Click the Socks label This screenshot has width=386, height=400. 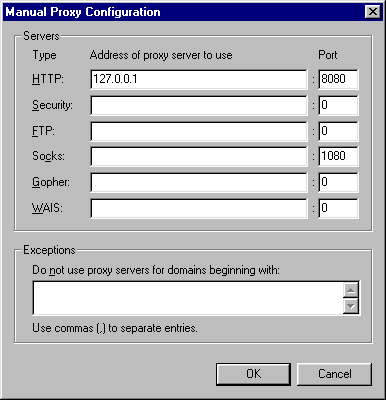pyautogui.click(x=48, y=156)
